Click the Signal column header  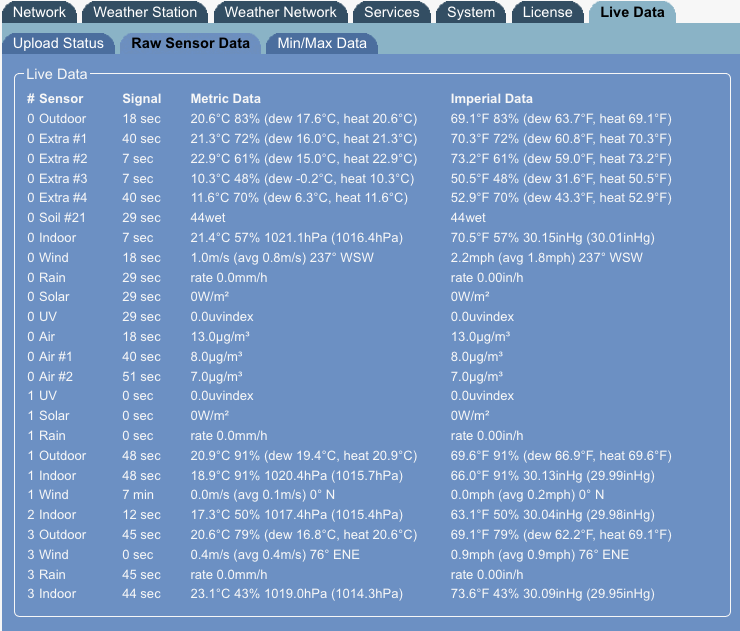tap(142, 99)
